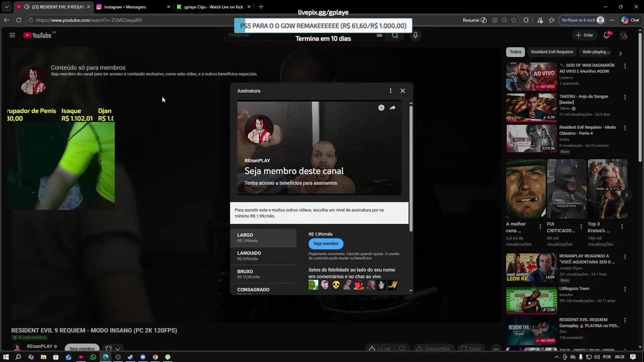Open options for God of War Ragnarök video
This screenshot has height=362, width=644.
point(625,66)
